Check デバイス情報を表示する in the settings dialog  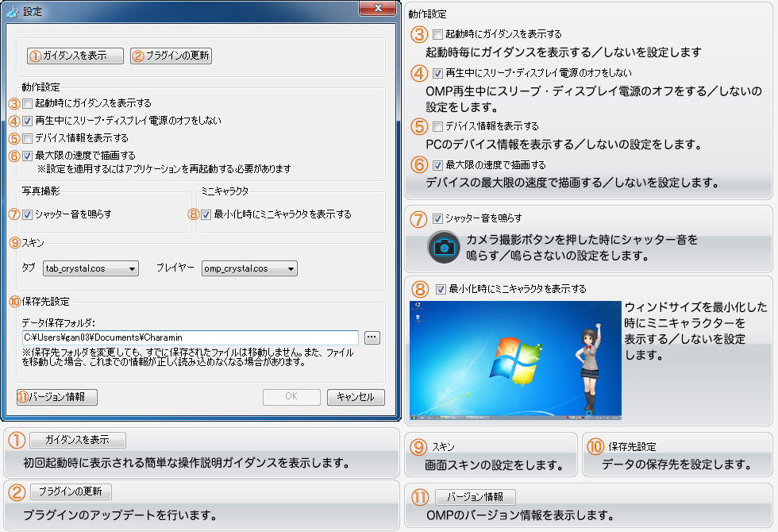(28, 138)
